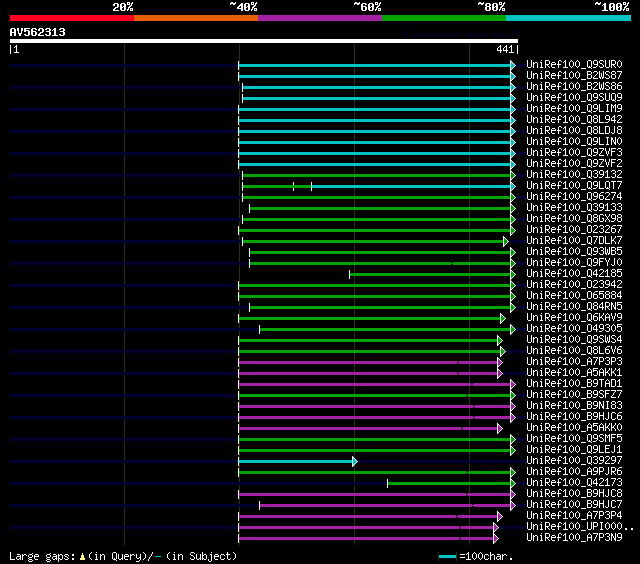640x564 pixels.
Task: Click the cyan alignment bar for Q9SUR0
Action: 375,65
